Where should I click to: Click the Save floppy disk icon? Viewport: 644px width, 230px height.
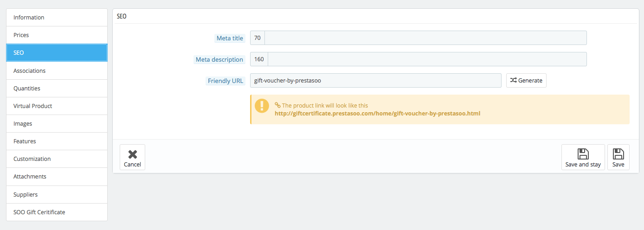(x=618, y=154)
